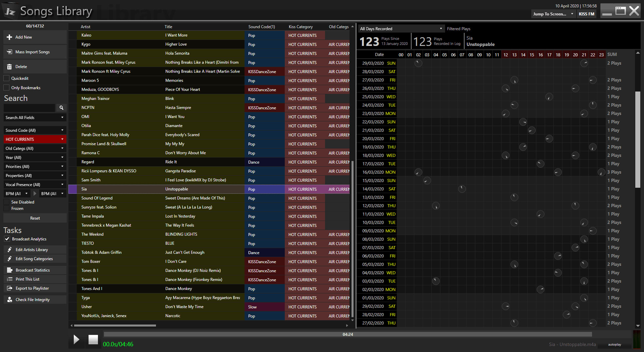Expand the Sound Code (All) dropdown

[35, 130]
